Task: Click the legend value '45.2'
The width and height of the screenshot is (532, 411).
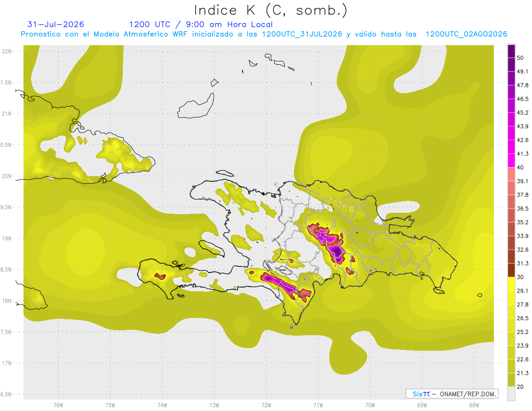Action: [522, 113]
